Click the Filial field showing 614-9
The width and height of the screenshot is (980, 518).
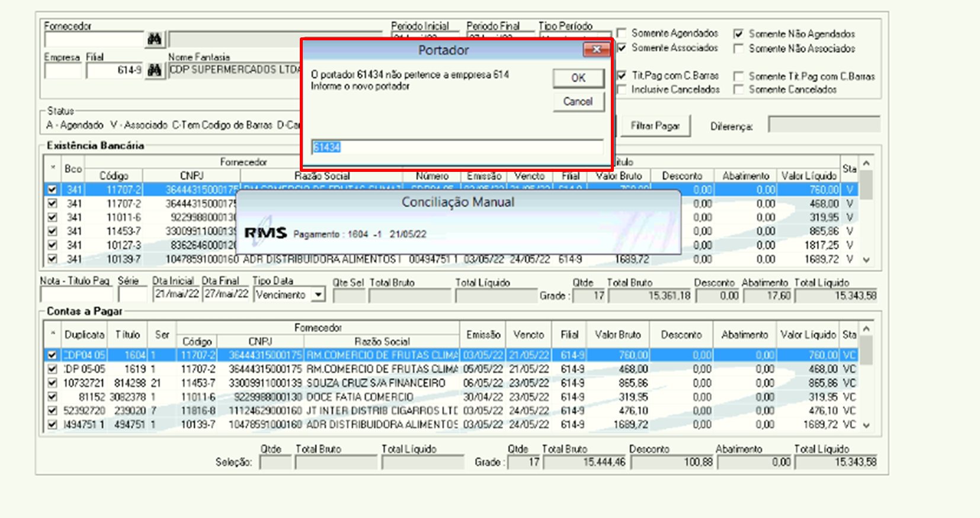115,71
